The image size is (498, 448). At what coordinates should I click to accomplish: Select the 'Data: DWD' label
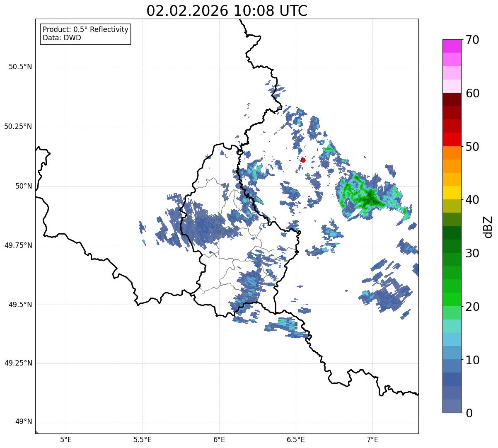point(62,38)
